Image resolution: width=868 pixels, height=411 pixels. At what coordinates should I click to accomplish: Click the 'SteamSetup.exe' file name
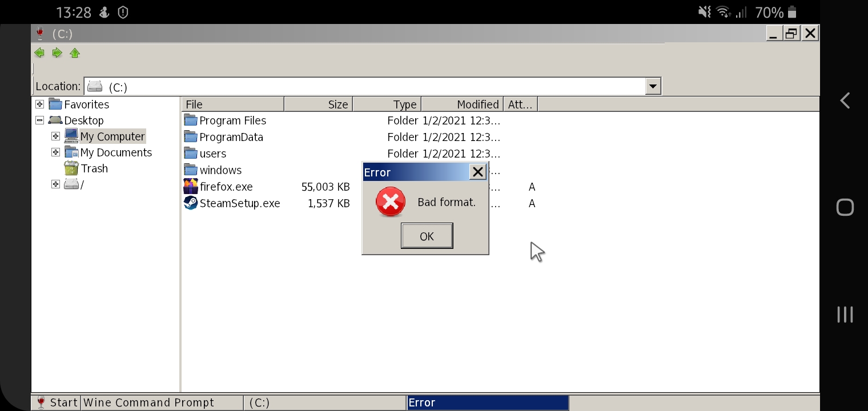(x=240, y=203)
